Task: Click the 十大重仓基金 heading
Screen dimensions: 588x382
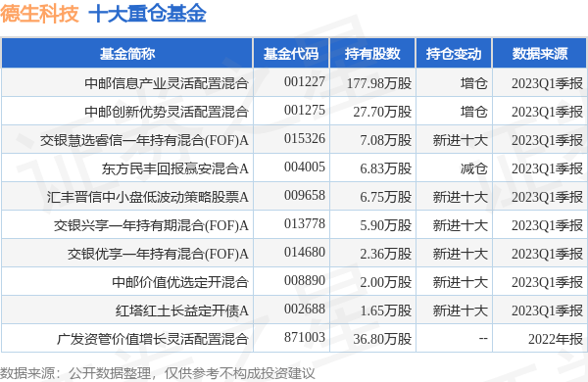Action: (x=147, y=14)
